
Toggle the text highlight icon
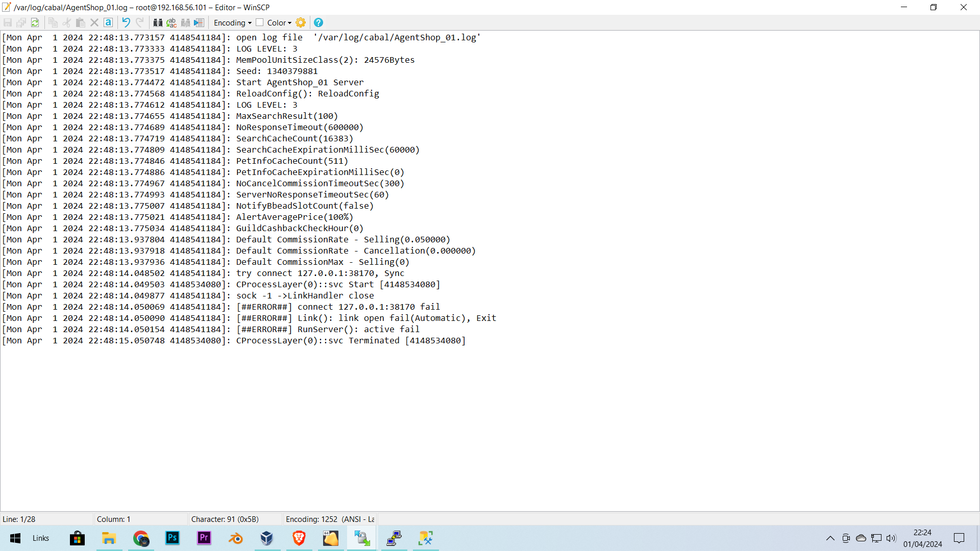[x=108, y=22]
